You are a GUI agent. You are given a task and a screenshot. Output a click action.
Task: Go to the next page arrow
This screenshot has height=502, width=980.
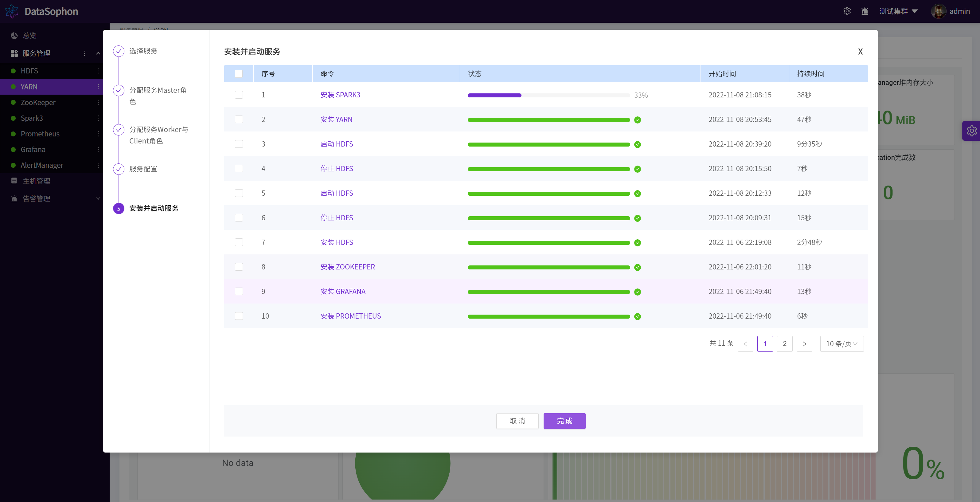[804, 344]
